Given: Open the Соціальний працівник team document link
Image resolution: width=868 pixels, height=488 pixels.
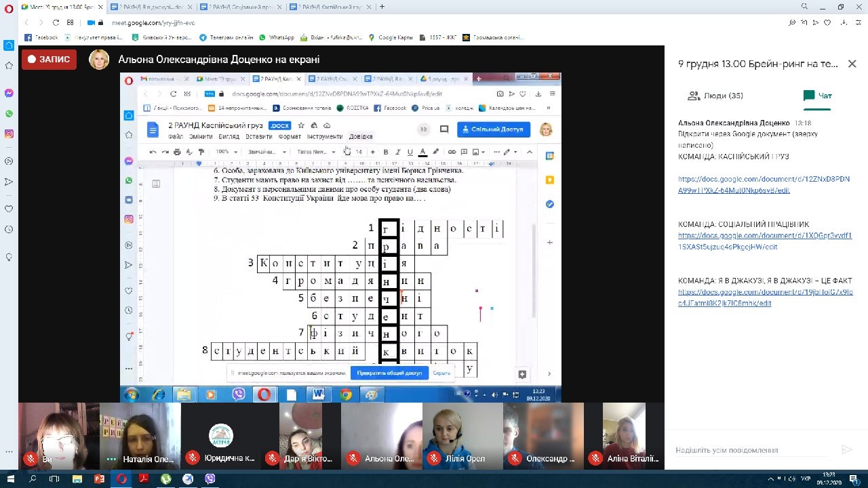Looking at the screenshot, I should [x=764, y=241].
